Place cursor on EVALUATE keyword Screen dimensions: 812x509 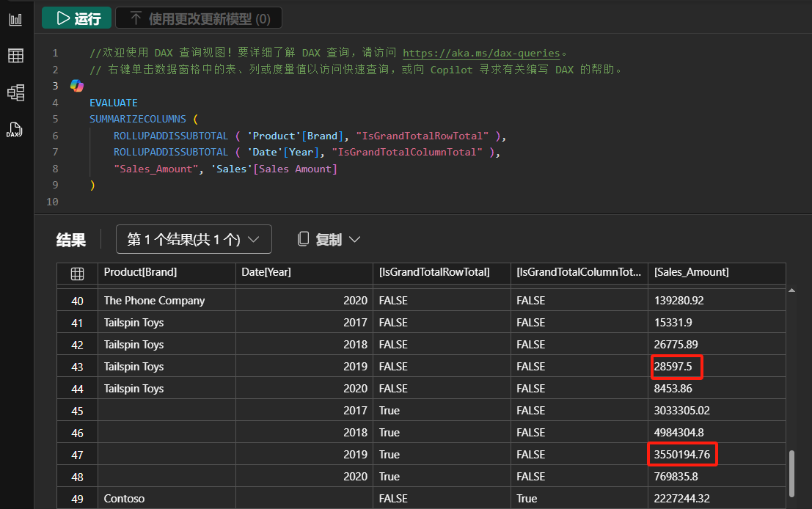coord(114,103)
